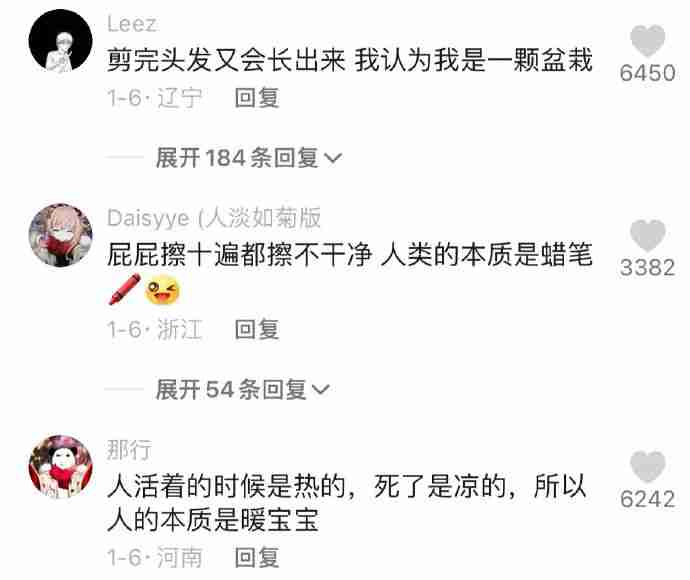
Task: Like Leez's comment with 6450 likes
Action: pyautogui.click(x=647, y=41)
